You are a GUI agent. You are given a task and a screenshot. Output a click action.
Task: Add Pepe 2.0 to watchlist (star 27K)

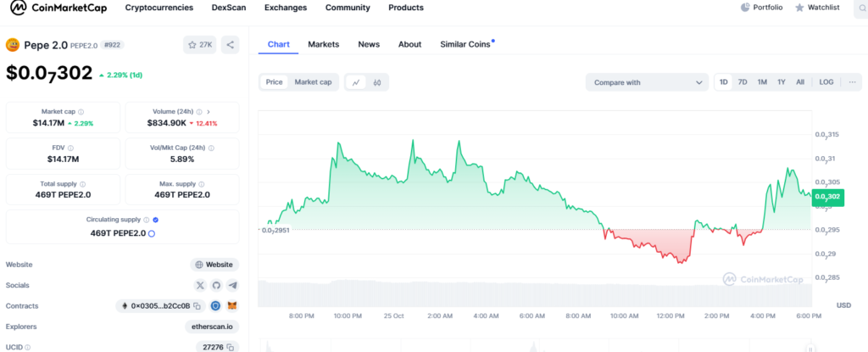pyautogui.click(x=201, y=45)
